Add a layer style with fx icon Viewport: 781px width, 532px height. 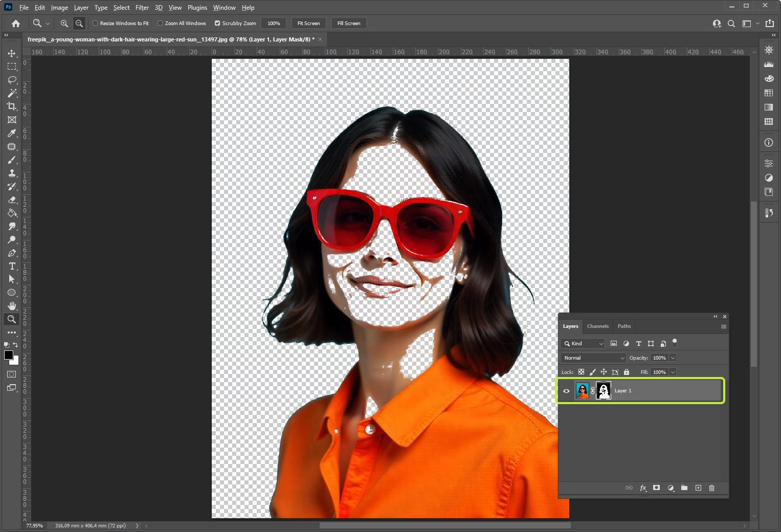click(643, 488)
